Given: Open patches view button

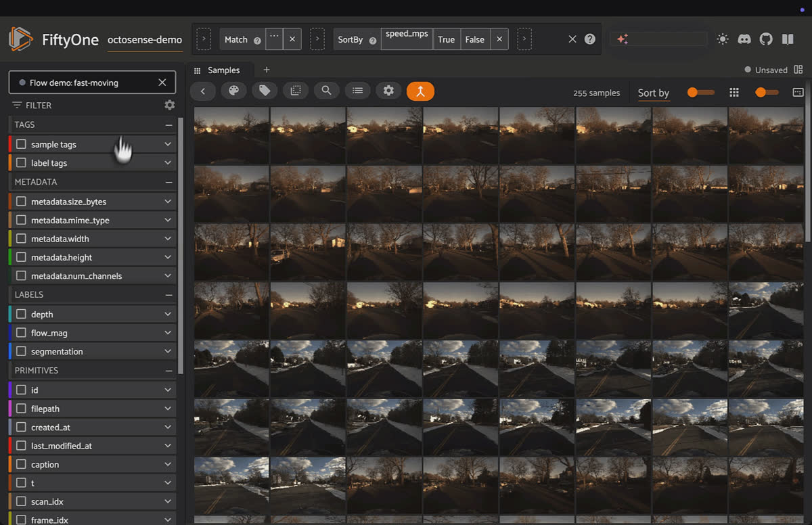Looking at the screenshot, I should [296, 91].
